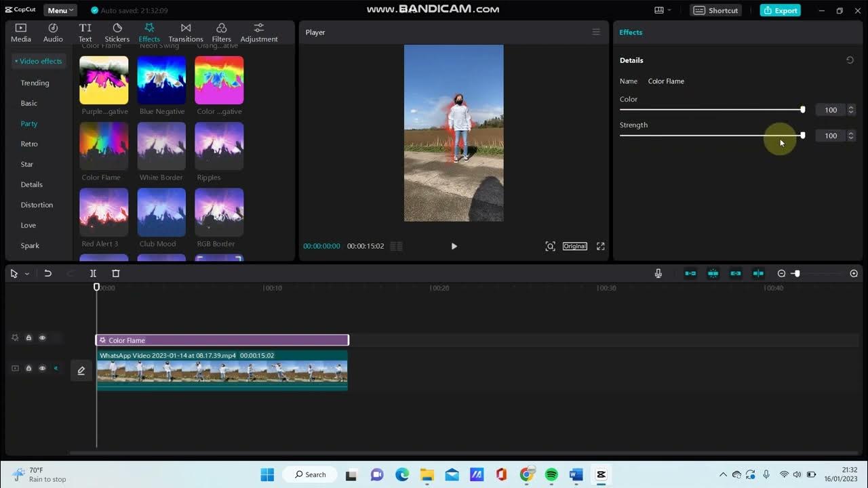Select the Spark effects category
This screenshot has width=868, height=488.
click(30, 245)
